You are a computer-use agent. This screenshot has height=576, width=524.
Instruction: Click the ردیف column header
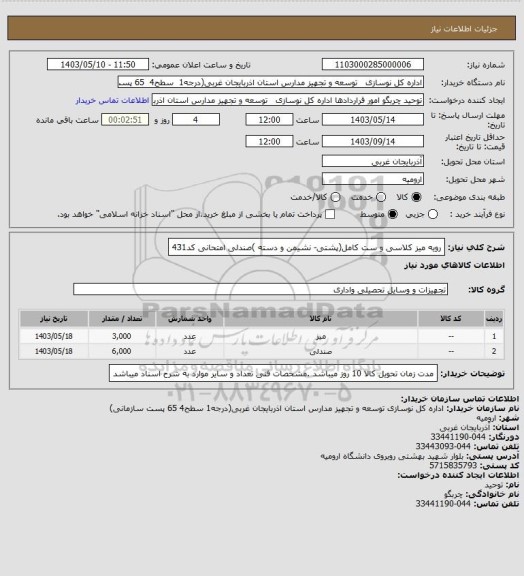494,318
